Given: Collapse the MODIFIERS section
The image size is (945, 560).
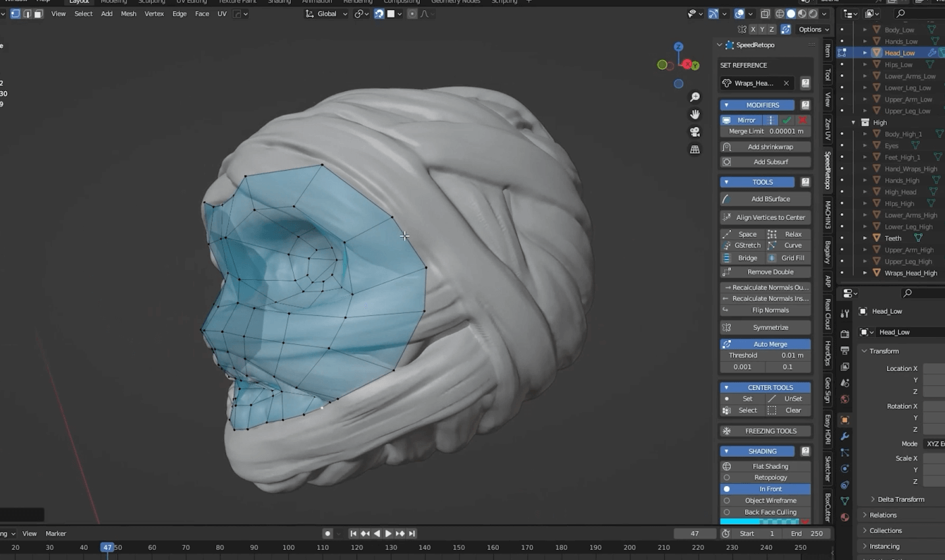Looking at the screenshot, I should [726, 105].
